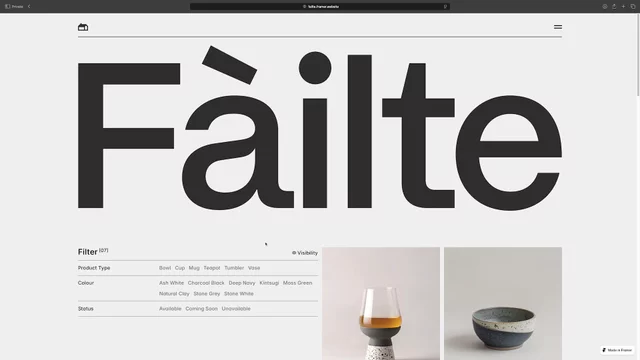Click the Coming Soon status filter
This screenshot has height=360, width=640.
[x=201, y=309]
